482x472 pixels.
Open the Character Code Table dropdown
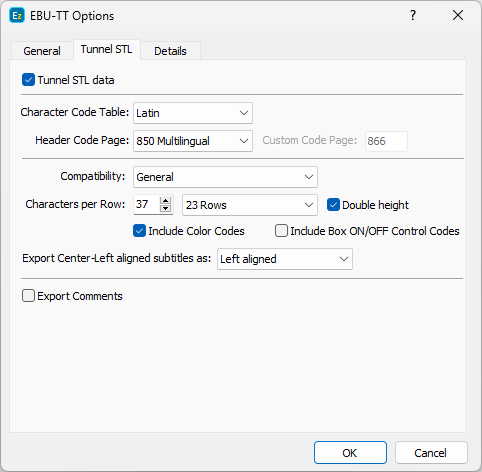pos(193,113)
